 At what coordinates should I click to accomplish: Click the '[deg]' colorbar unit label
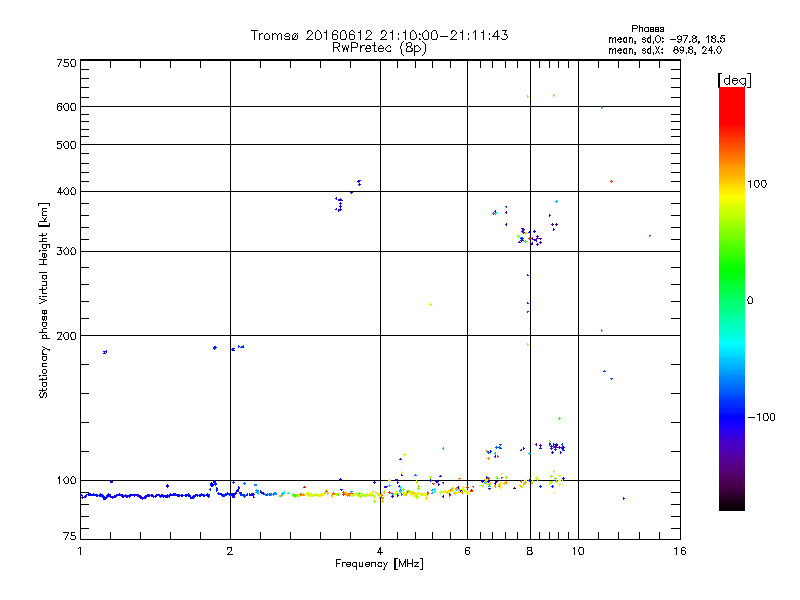[x=734, y=80]
